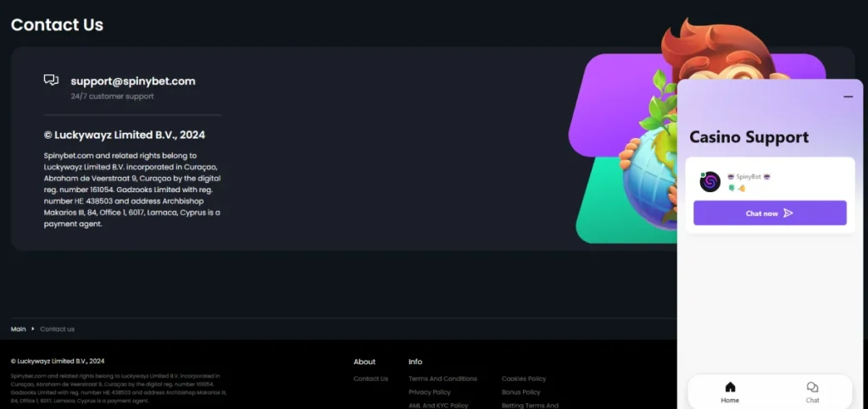Start a chat with Chat now button

pos(770,213)
